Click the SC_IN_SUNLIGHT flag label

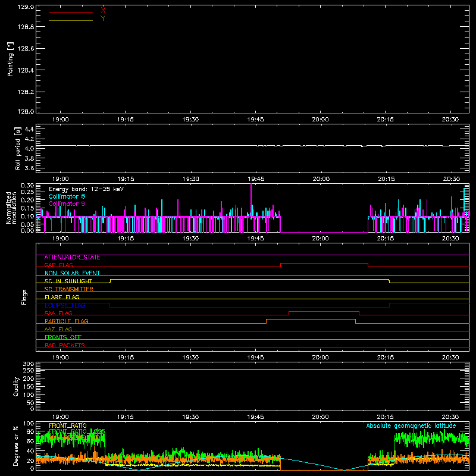(68, 281)
